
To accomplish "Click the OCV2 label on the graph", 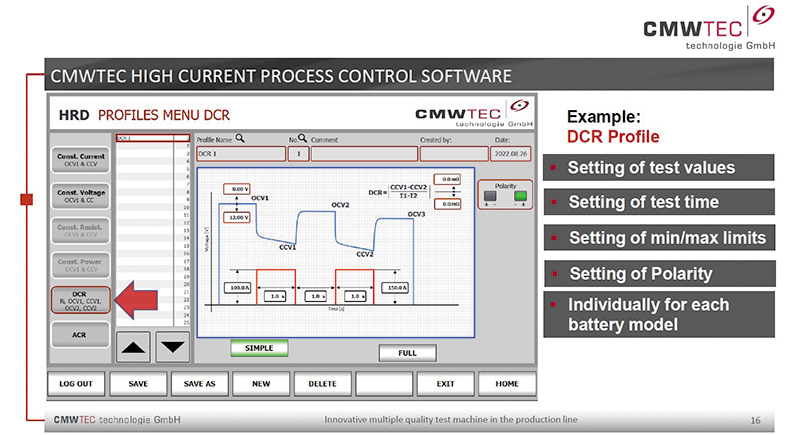I will (340, 205).
